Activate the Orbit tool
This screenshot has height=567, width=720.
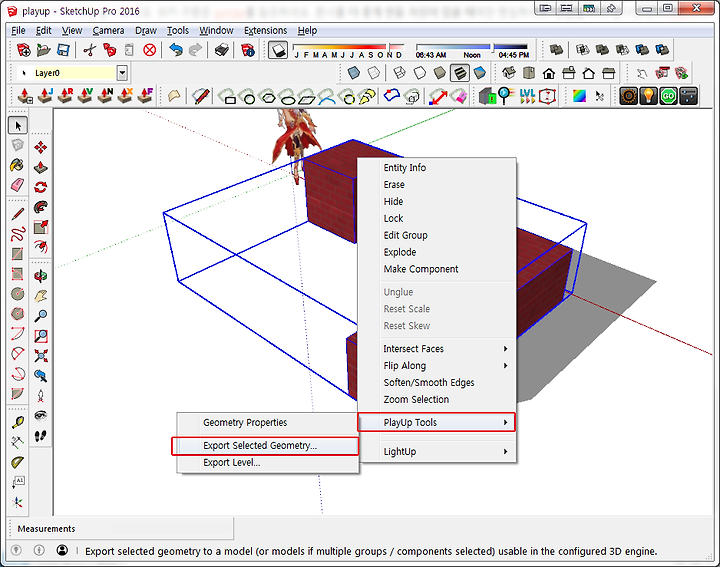40,275
